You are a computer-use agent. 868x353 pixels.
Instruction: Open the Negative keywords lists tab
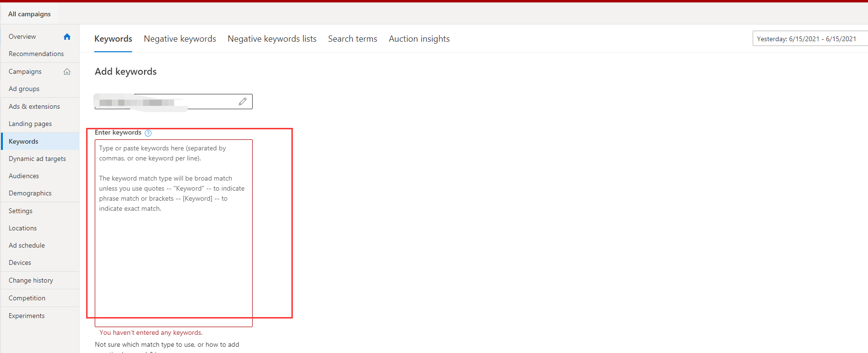[x=272, y=39]
